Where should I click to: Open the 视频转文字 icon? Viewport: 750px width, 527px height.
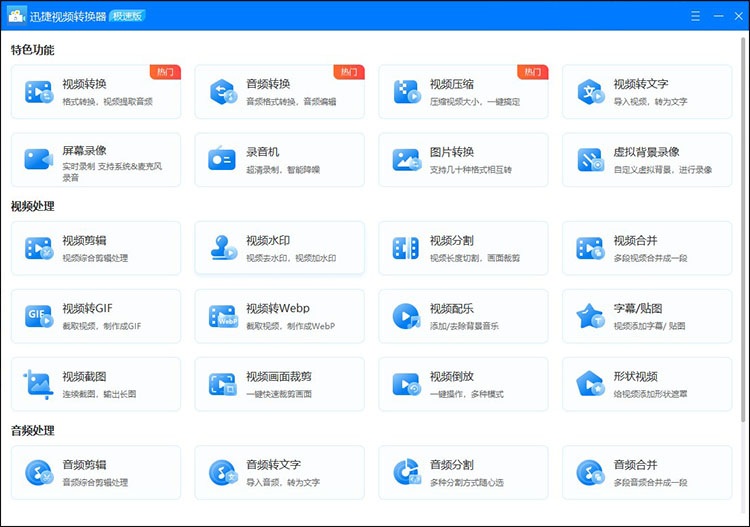coord(591,92)
